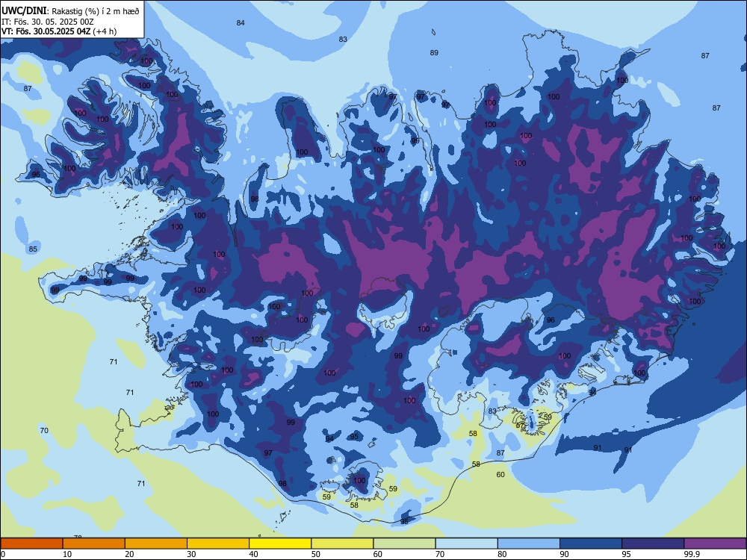747x560 pixels.
Task: Choose the pale blue 70–80 legend swatch
Action: point(467,544)
